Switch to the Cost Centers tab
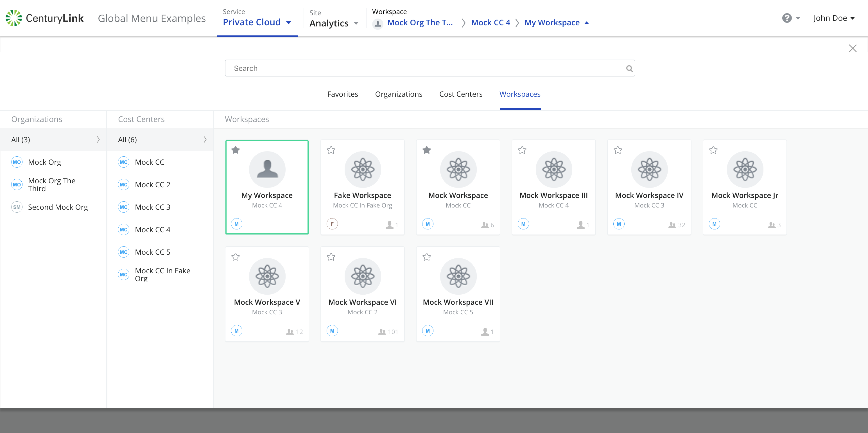The image size is (868, 433). [461, 94]
